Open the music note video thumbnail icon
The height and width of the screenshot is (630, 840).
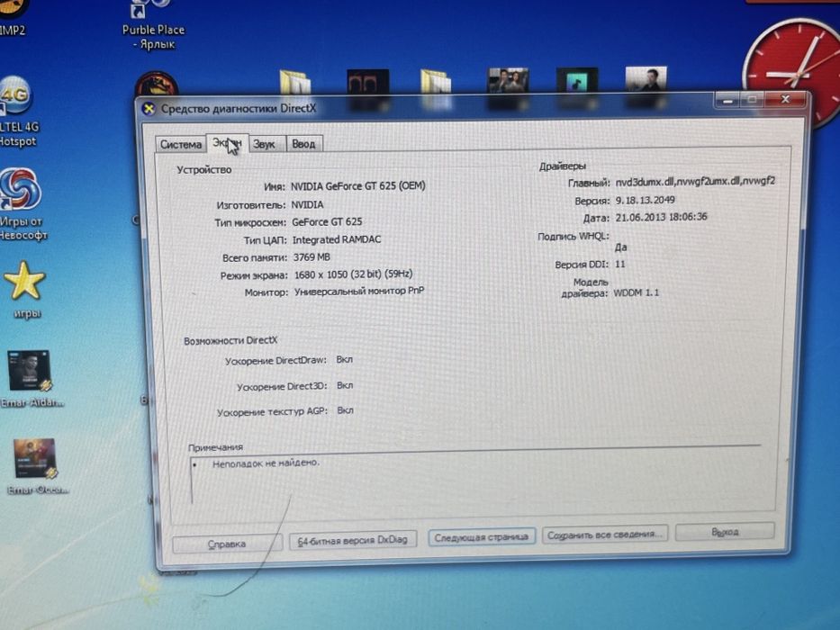click(x=576, y=82)
